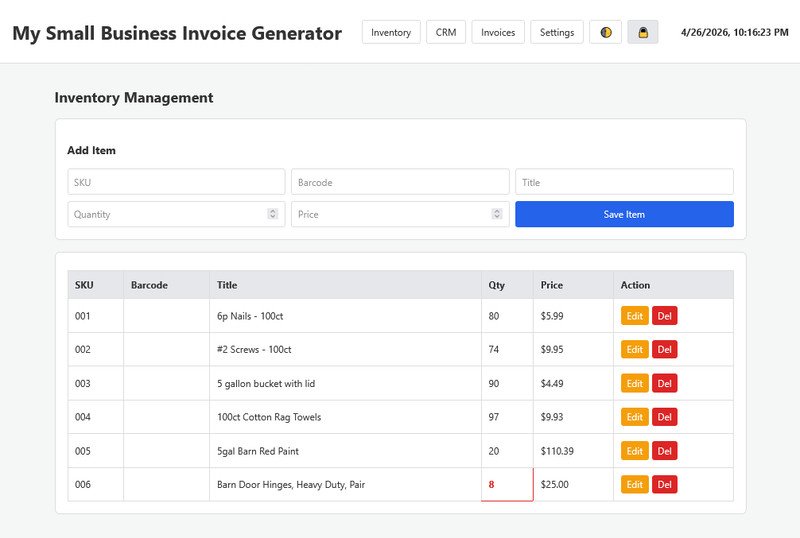Select '100ct Cotton Rag Towels' cell

click(x=345, y=417)
